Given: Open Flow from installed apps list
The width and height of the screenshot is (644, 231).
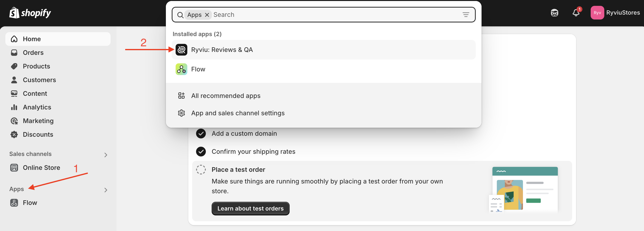Looking at the screenshot, I should [323, 69].
